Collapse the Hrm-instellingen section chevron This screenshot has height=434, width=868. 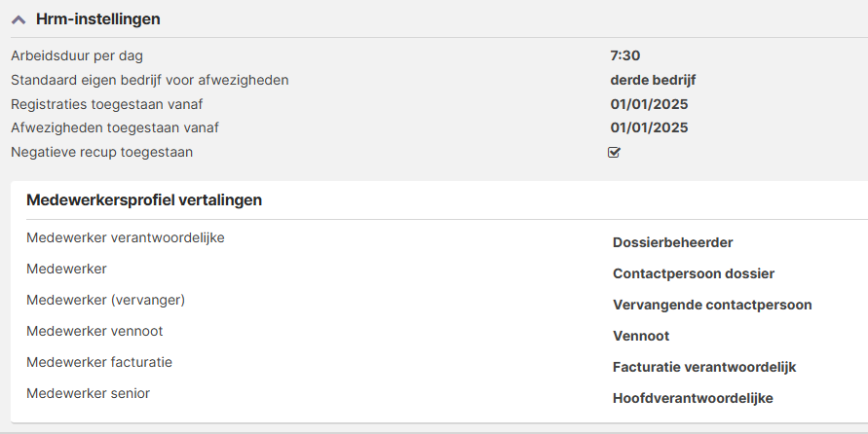tap(19, 19)
